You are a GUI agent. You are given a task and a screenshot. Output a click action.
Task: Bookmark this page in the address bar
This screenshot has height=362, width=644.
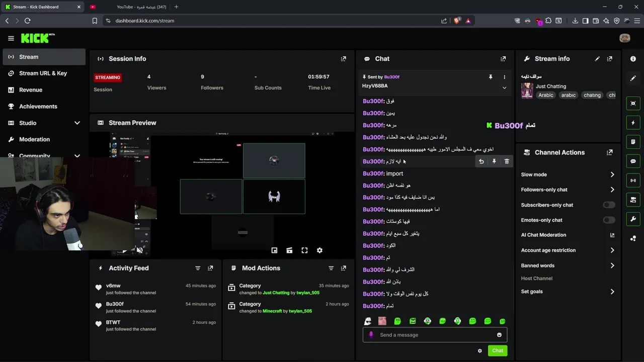click(95, 21)
